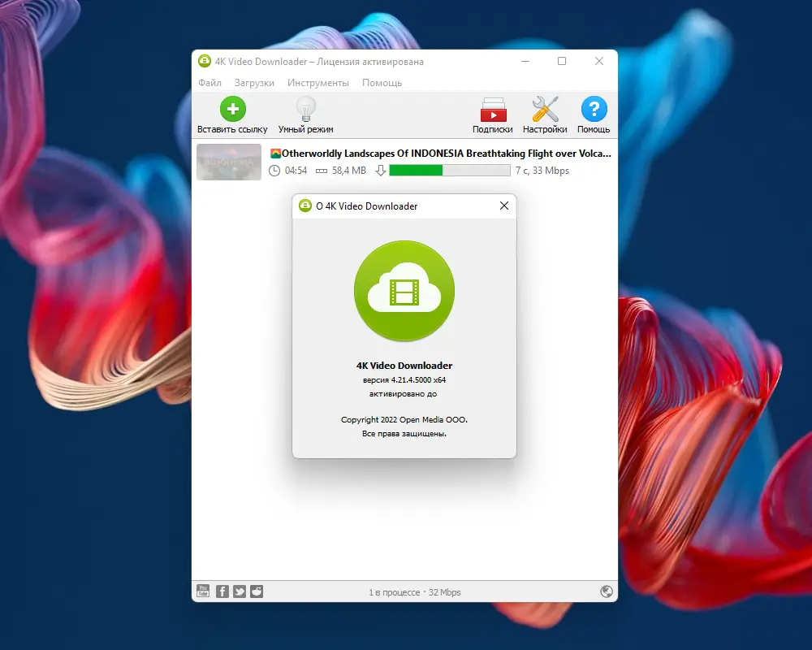
Task: Click the 'активировано до' activation text
Action: pyautogui.click(x=403, y=394)
